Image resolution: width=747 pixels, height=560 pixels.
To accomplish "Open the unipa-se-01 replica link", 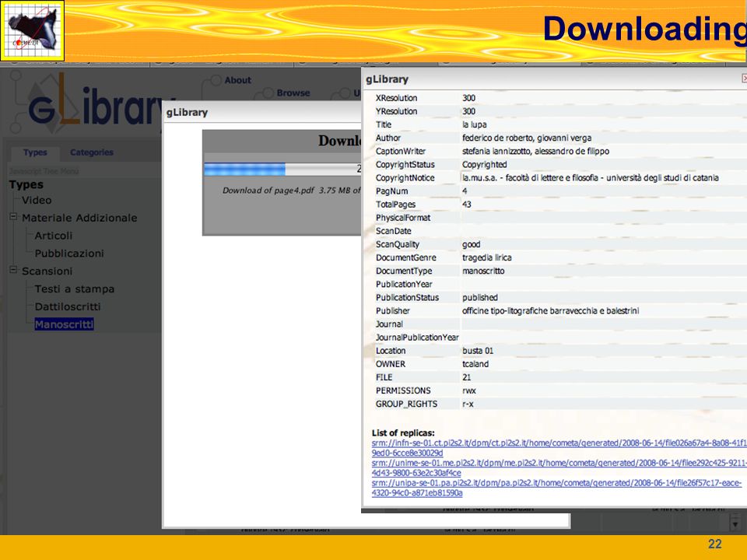I will click(556, 488).
